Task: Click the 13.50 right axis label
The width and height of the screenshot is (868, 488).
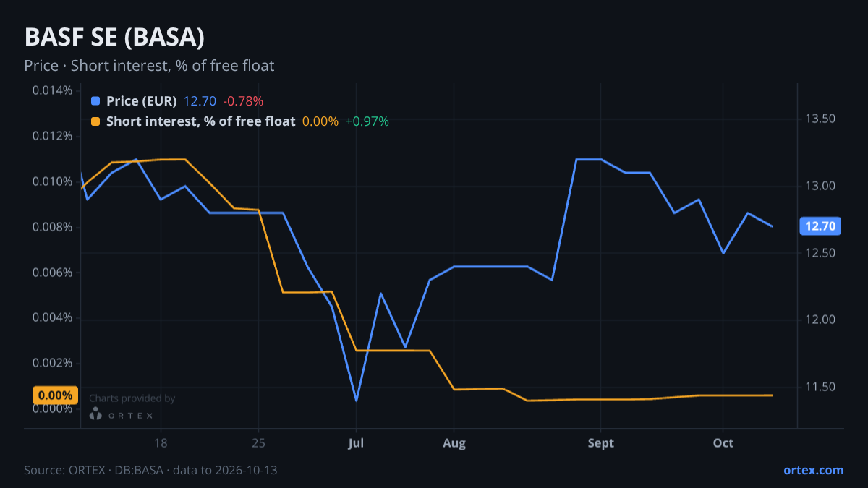Action: [820, 119]
